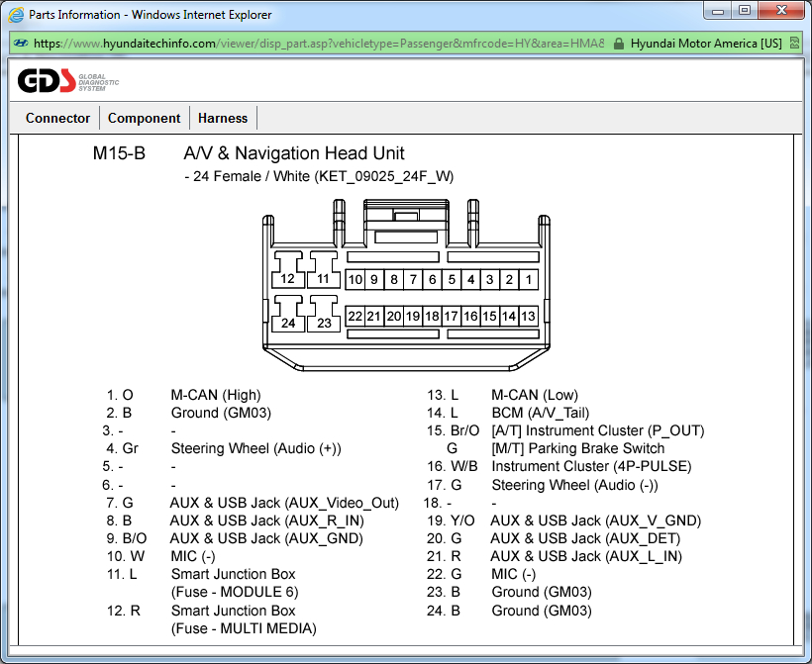Click 'Steering Wheel (Audio (-))' entry
Screen dimensions: 812x664
[x=574, y=485]
